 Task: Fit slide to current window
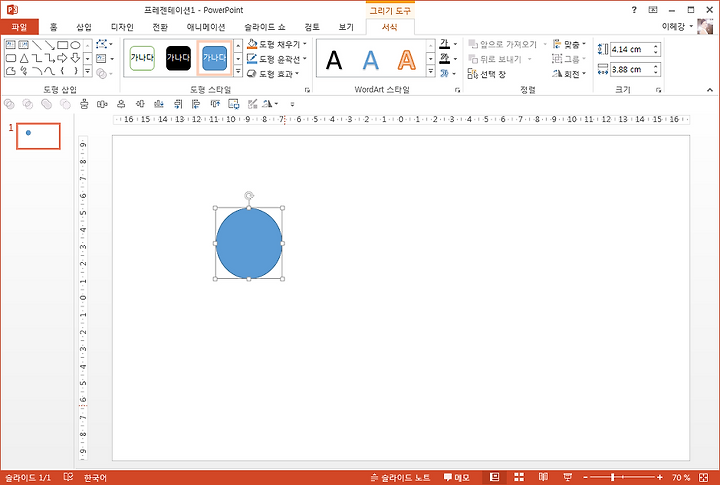(x=703, y=478)
